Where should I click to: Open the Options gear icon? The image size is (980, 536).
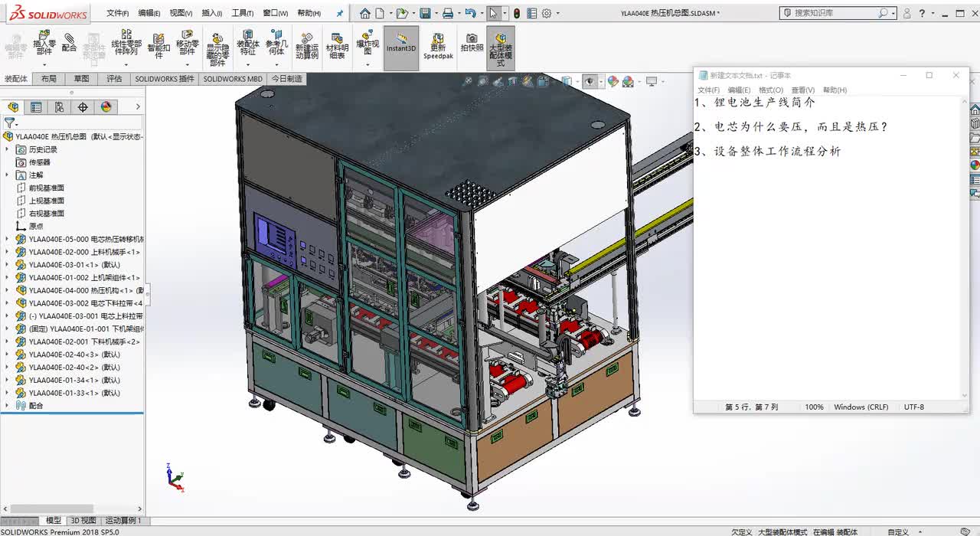(547, 13)
